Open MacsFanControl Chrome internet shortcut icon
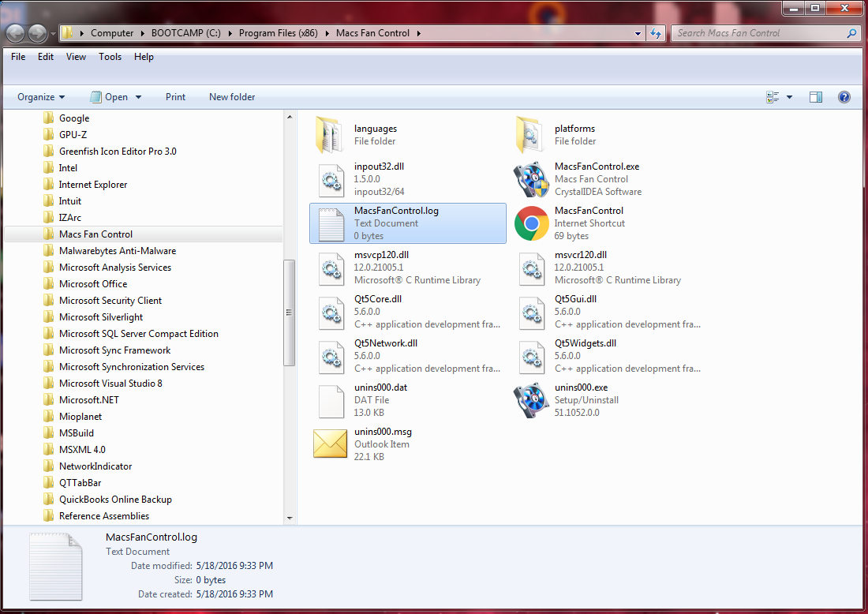868x614 pixels. [x=531, y=223]
